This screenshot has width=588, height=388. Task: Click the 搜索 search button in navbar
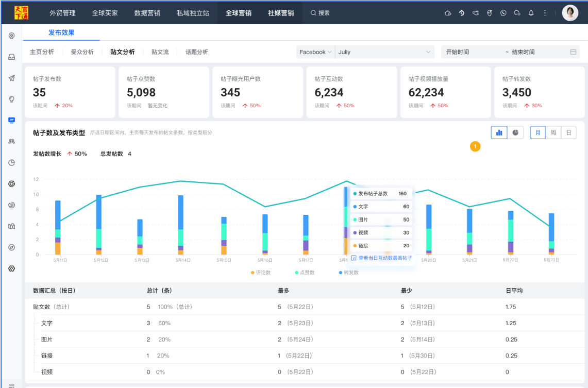pos(320,13)
